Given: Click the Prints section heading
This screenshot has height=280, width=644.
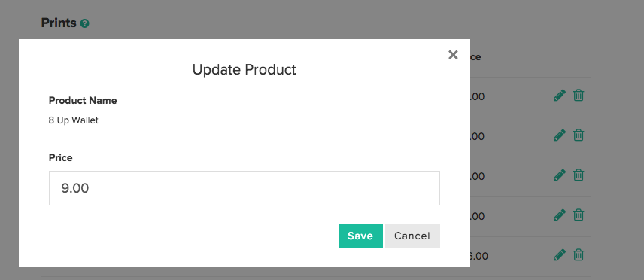Looking at the screenshot, I should (x=59, y=23).
